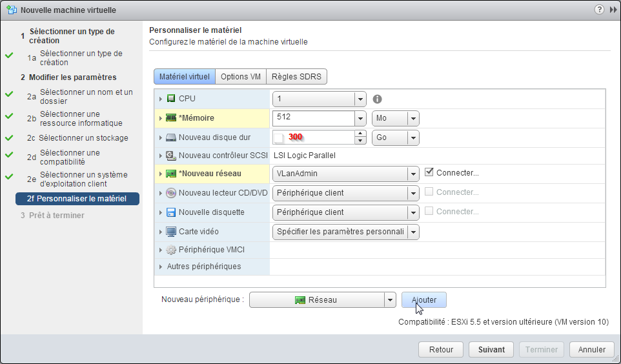Click the green CPU chip icon
Image resolution: width=621 pixels, height=364 pixels.
point(170,99)
